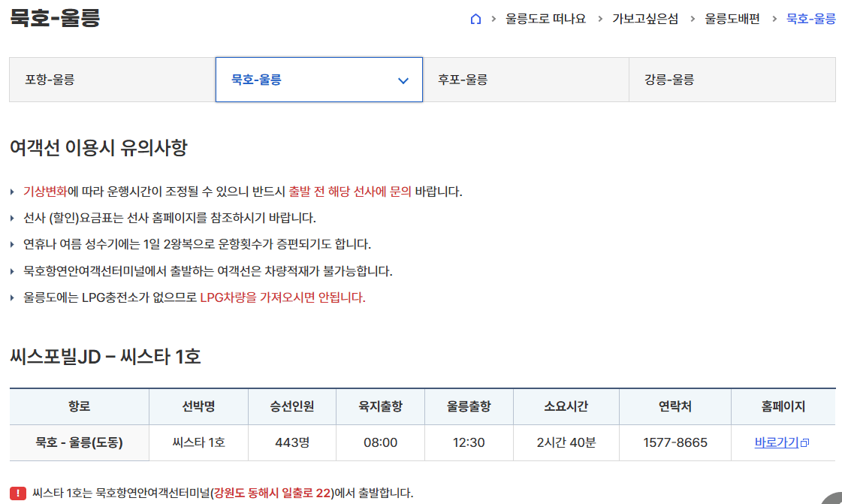842x504 pixels.
Task: Click the 씨스포빌JD – 씨스타 1호 heading
Action: (105, 356)
